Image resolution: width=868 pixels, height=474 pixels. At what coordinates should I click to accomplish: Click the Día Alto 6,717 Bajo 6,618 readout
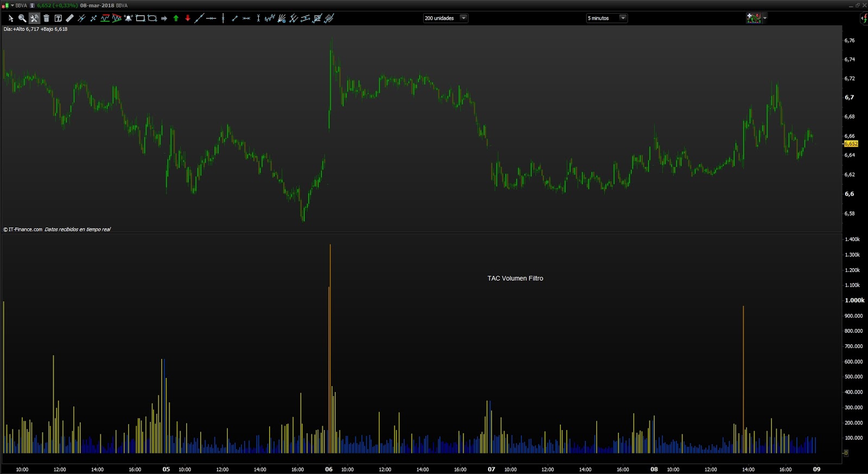tap(36, 29)
